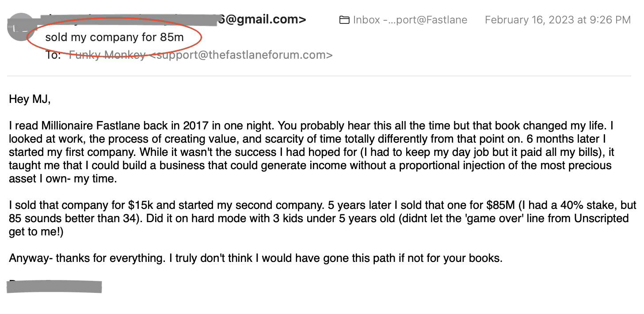The width and height of the screenshot is (644, 314).
Task: Click the sender's gray avatar circle
Action: pyautogui.click(x=21, y=27)
